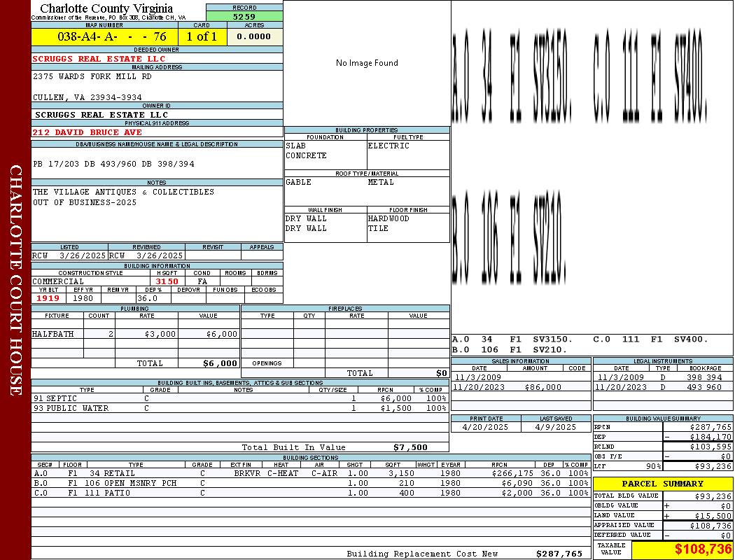Select the red taxable value $108,736

703,549
